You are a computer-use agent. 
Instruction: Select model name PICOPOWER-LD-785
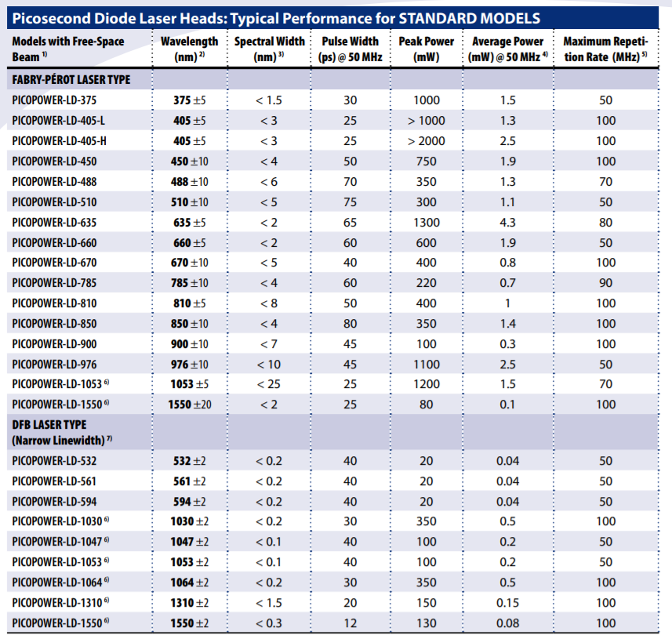click(54, 283)
